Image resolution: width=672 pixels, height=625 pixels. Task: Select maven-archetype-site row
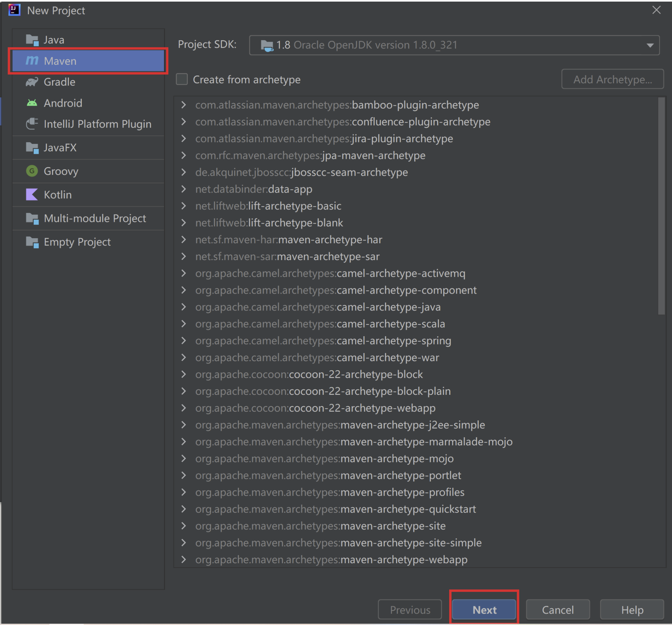(419, 526)
